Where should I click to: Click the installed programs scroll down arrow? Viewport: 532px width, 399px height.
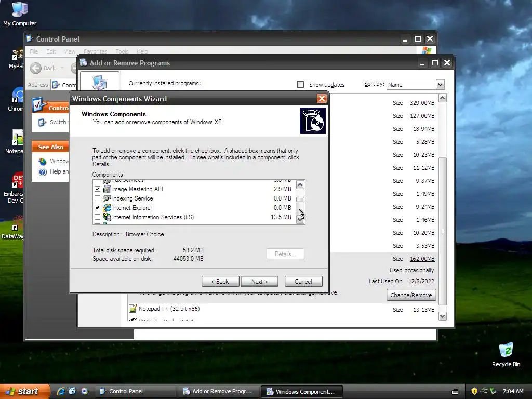coord(443,316)
